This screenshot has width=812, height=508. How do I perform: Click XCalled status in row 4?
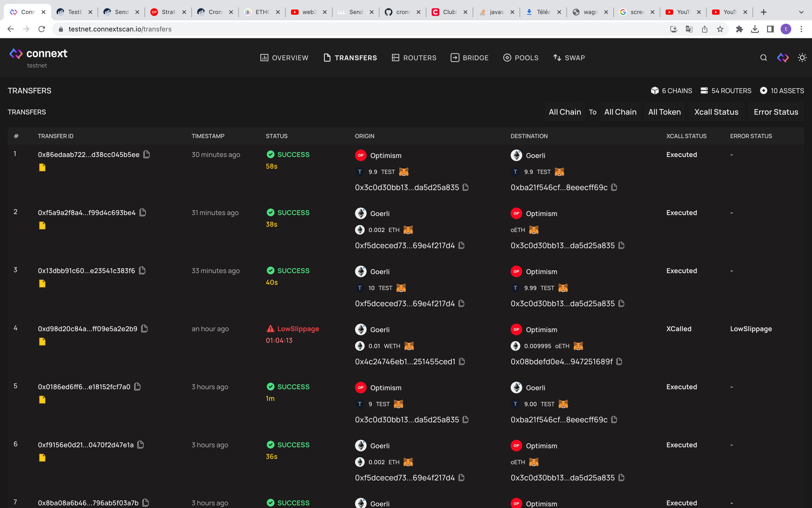click(679, 329)
